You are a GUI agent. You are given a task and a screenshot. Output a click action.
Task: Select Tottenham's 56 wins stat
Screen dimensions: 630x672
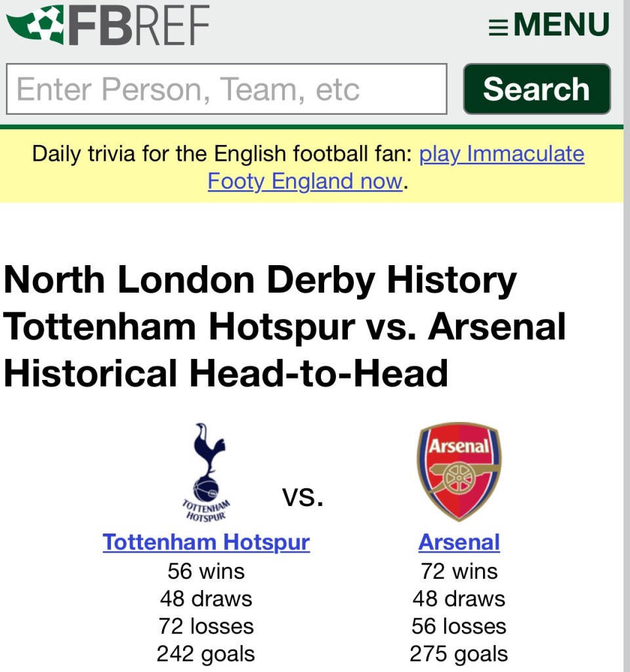click(x=206, y=571)
